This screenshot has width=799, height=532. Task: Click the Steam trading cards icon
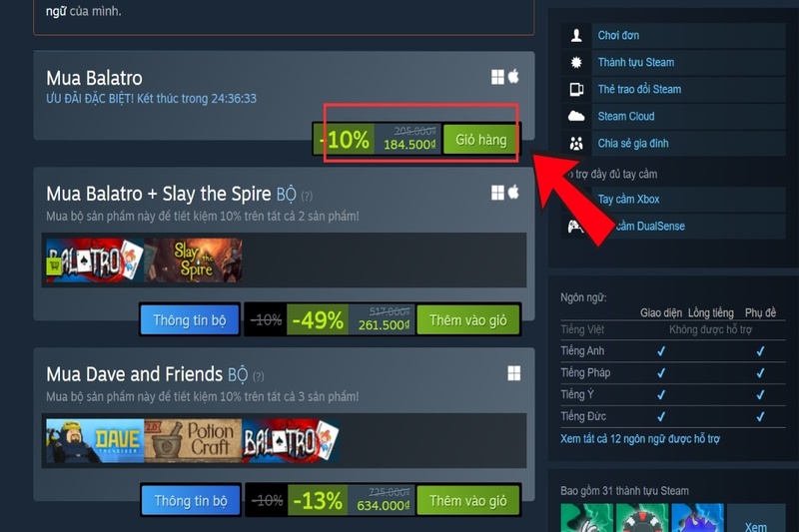click(576, 89)
